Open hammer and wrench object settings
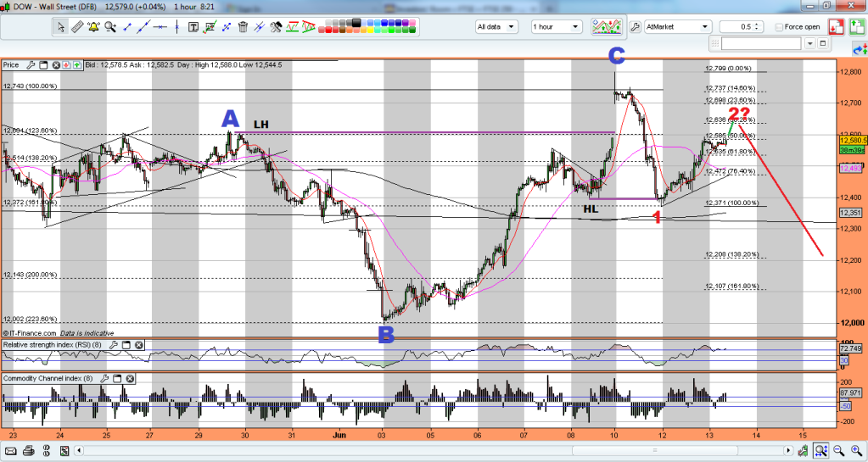 tap(276, 26)
